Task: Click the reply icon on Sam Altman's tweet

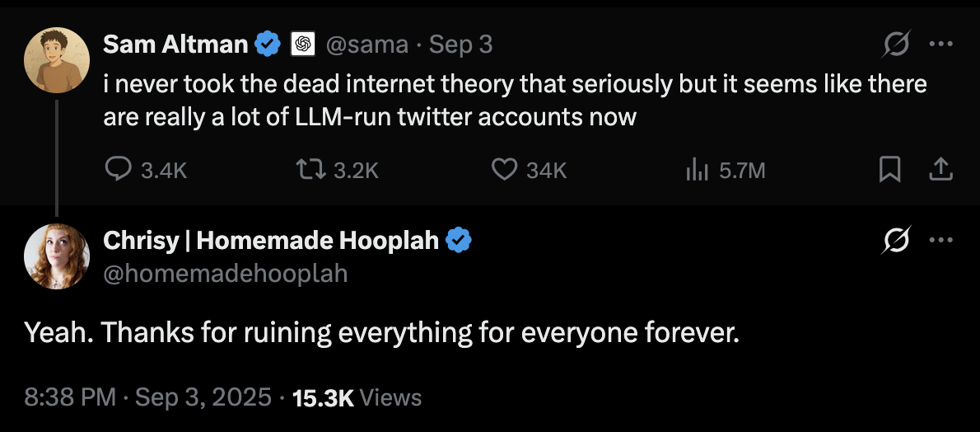Action: click(x=119, y=170)
